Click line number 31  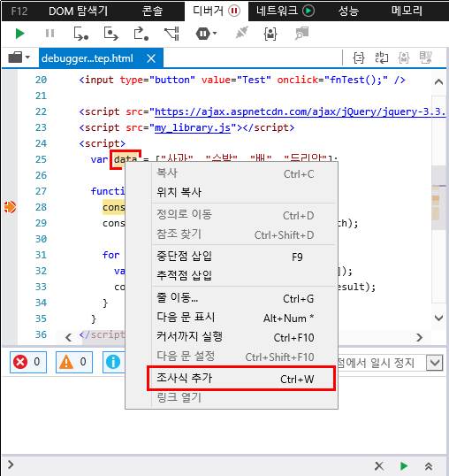pyautogui.click(x=41, y=255)
